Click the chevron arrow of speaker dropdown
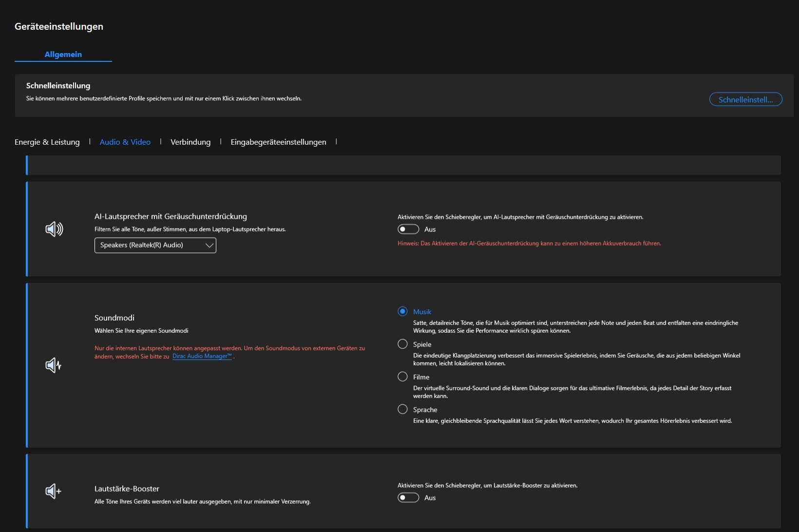The height and width of the screenshot is (532, 799). click(209, 245)
